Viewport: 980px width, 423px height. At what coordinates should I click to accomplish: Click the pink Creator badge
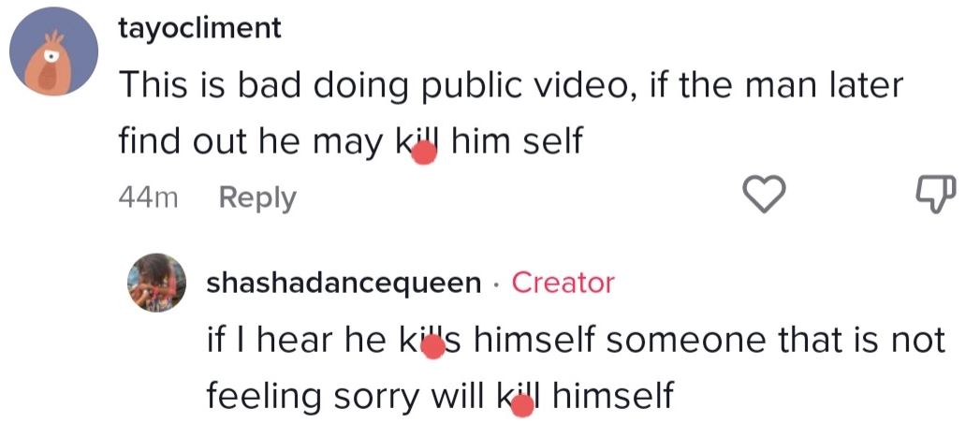pyautogui.click(x=563, y=283)
